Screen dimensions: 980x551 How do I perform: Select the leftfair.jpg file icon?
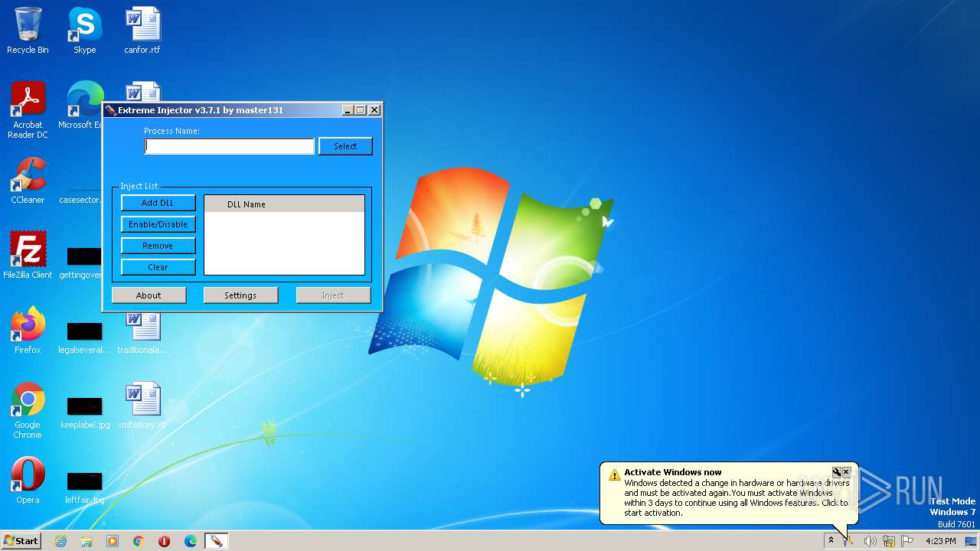tap(84, 487)
